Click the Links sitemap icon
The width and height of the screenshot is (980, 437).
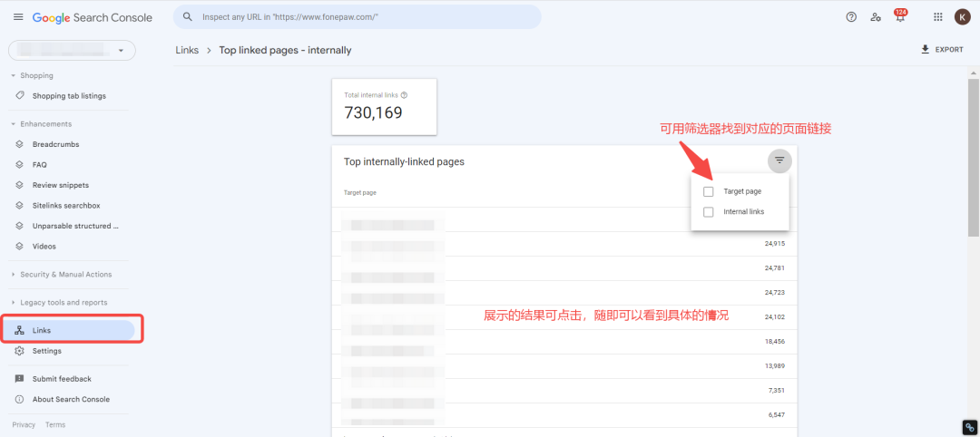point(20,330)
